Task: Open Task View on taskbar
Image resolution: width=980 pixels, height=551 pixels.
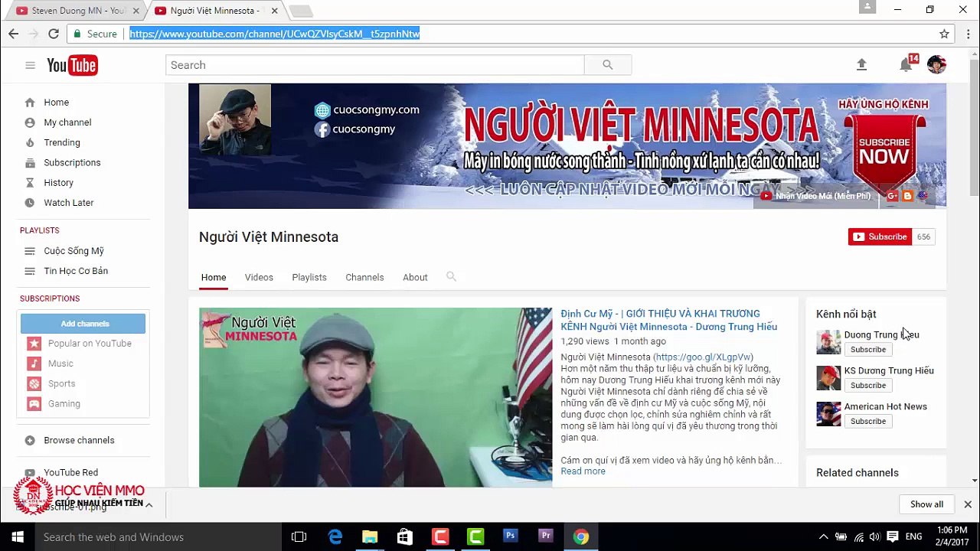Action: pos(299,536)
